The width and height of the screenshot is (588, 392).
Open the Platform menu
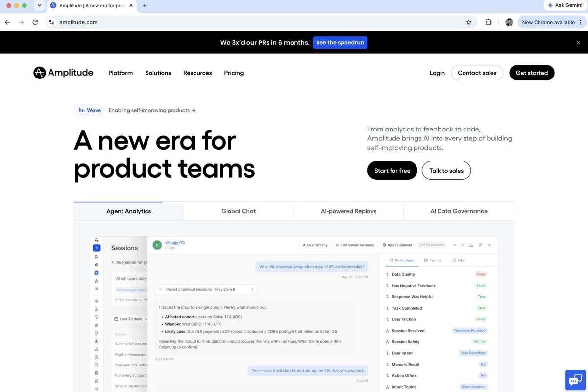click(121, 73)
